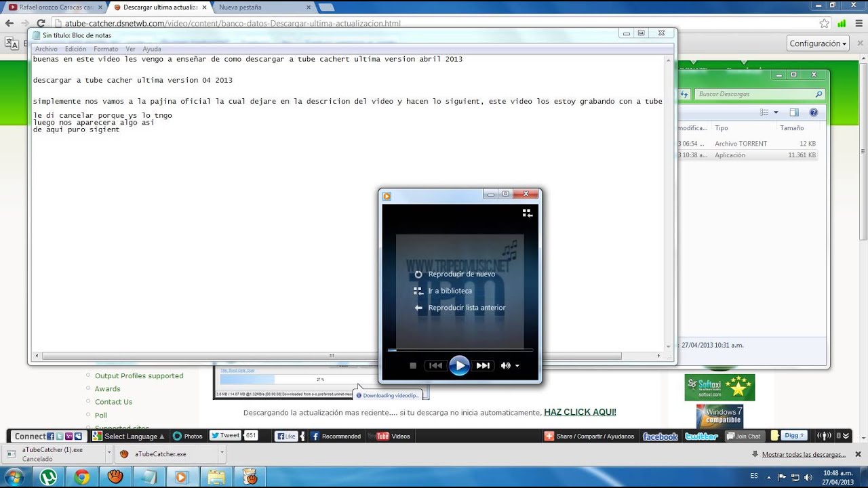Click the magnifier icon in Explorer search
Viewport: 868px width, 488px height.
coord(818,94)
